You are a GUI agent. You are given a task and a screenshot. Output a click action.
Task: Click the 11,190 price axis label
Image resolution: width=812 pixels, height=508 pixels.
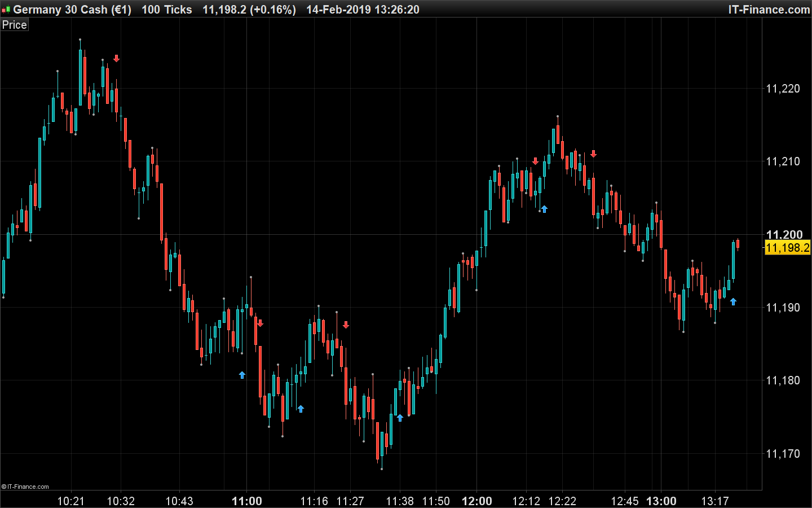coord(783,308)
